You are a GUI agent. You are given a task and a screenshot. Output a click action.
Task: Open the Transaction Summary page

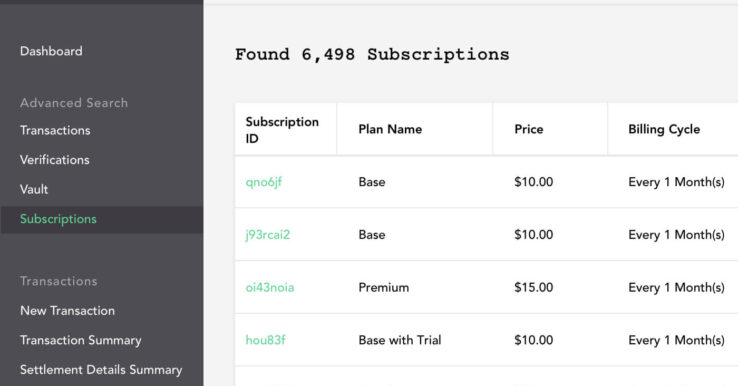coord(80,340)
